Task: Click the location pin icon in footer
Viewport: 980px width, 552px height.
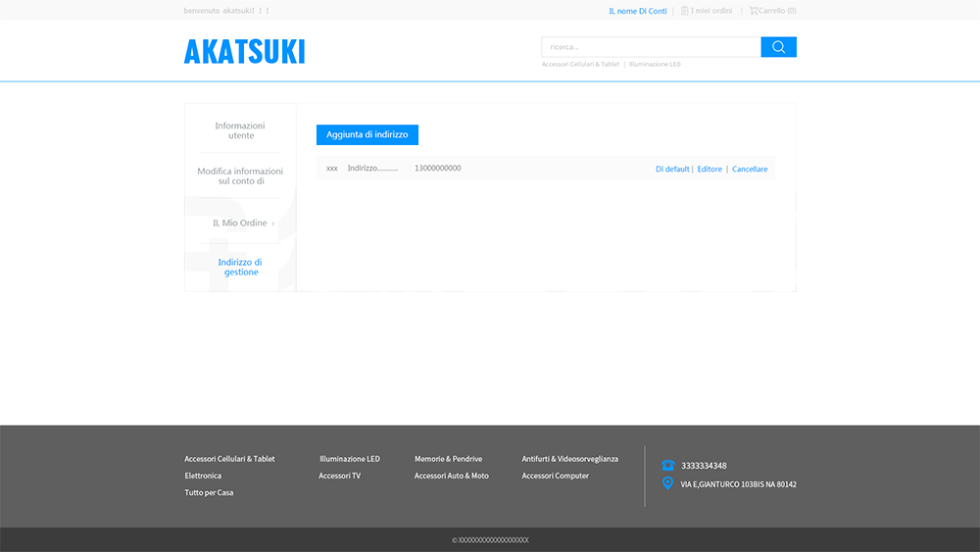Action: pyautogui.click(x=668, y=483)
